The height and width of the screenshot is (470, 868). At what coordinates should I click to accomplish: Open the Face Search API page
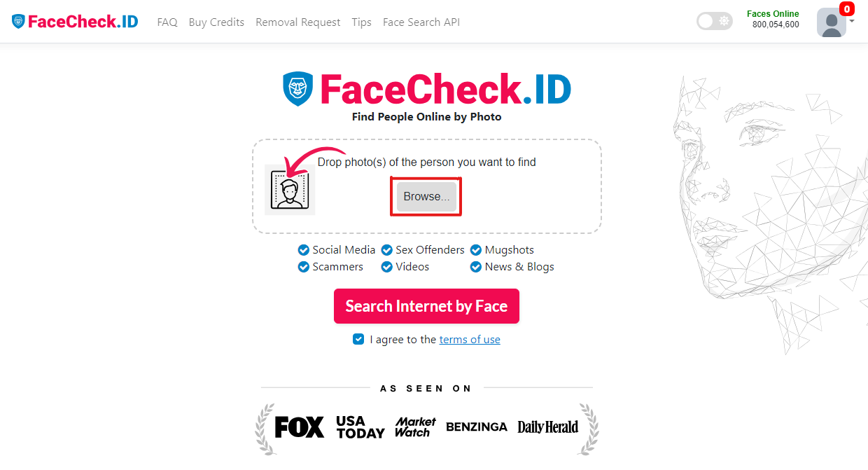tap(421, 22)
